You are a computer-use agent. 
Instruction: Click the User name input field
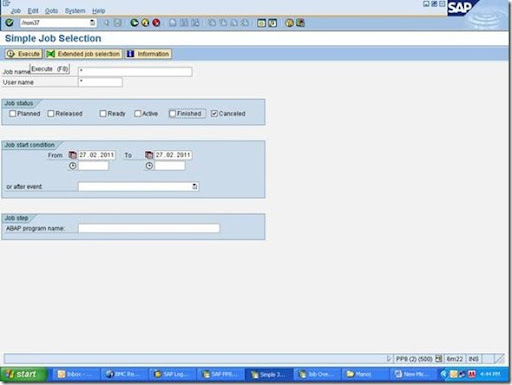click(100, 82)
